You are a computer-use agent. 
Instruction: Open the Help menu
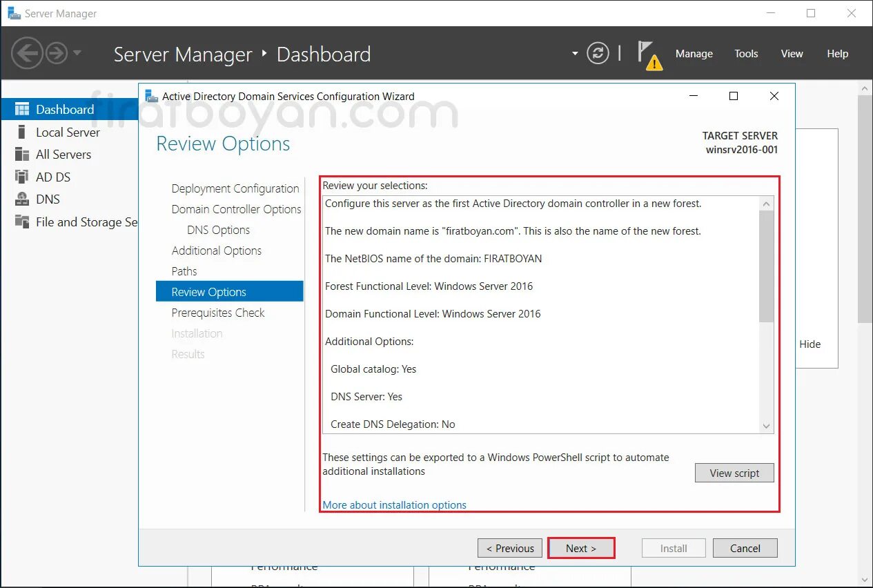pyautogui.click(x=837, y=53)
